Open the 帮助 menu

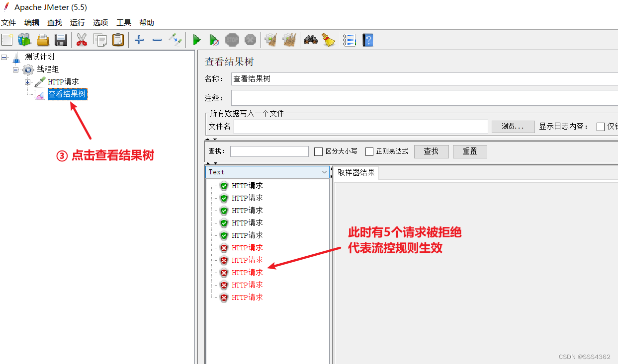coord(147,22)
